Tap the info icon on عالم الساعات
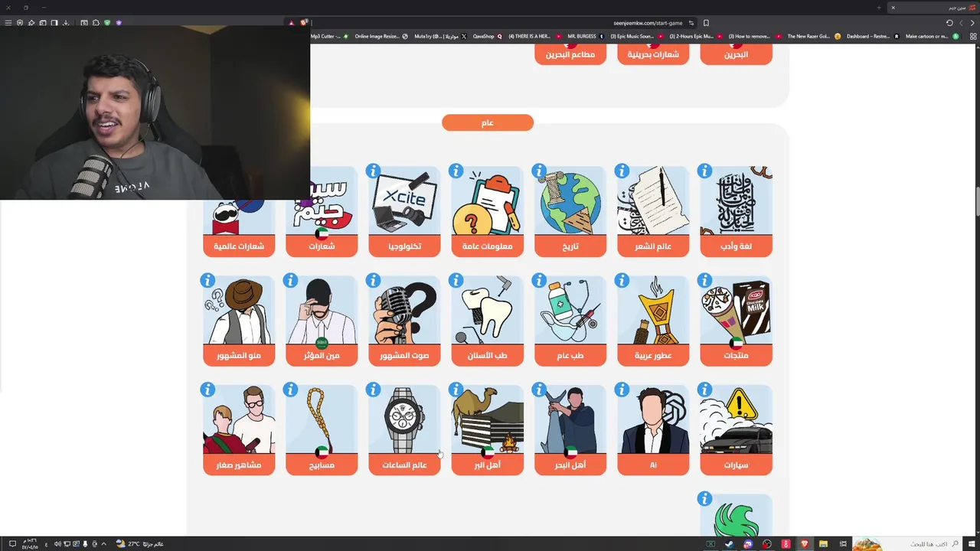The width and height of the screenshot is (980, 551). tap(373, 390)
